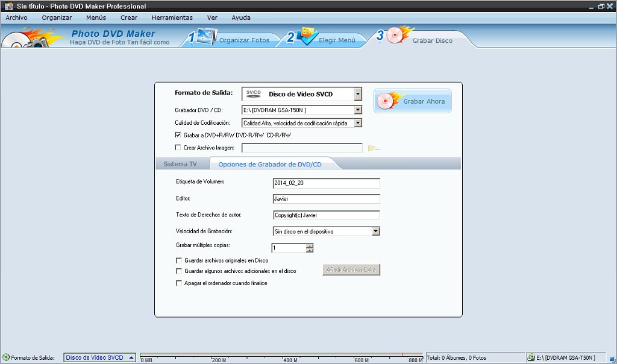Select the Opciones de Grabador de DVD/CD tab
The height and width of the screenshot is (364, 617).
[270, 164]
